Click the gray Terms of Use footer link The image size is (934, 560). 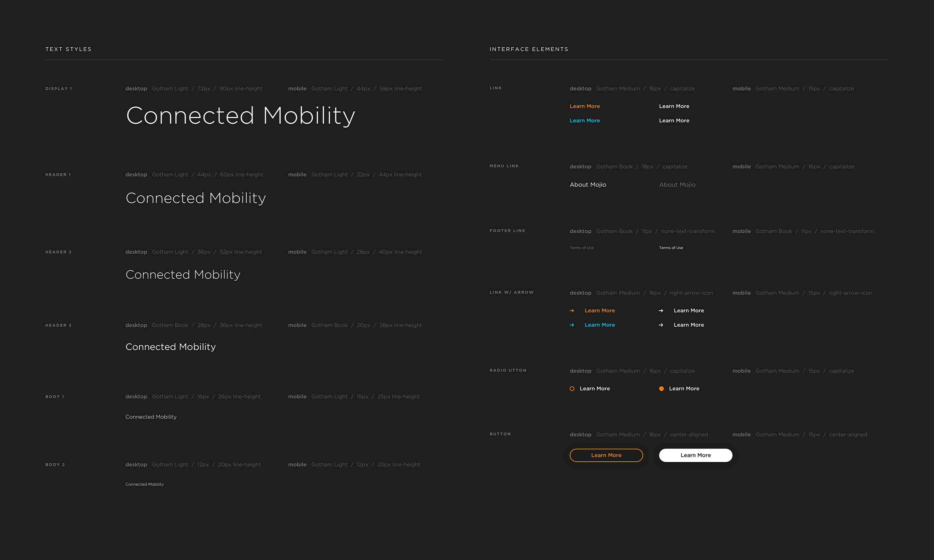coord(581,248)
